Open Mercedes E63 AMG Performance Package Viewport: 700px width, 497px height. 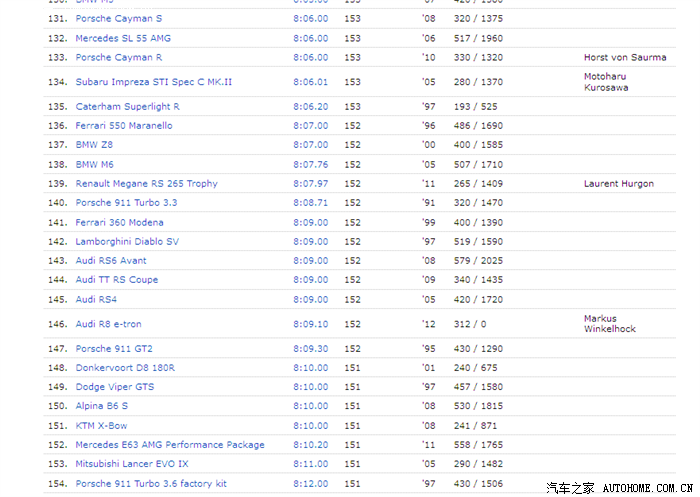click(170, 445)
